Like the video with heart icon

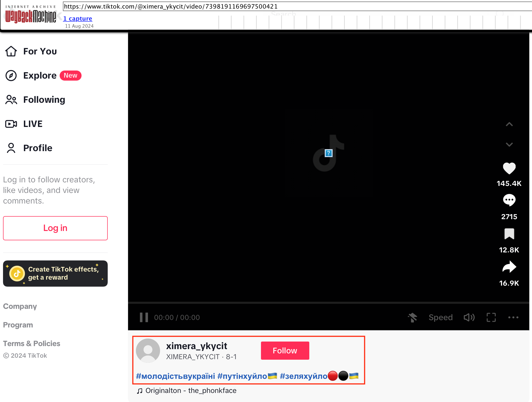[509, 168]
